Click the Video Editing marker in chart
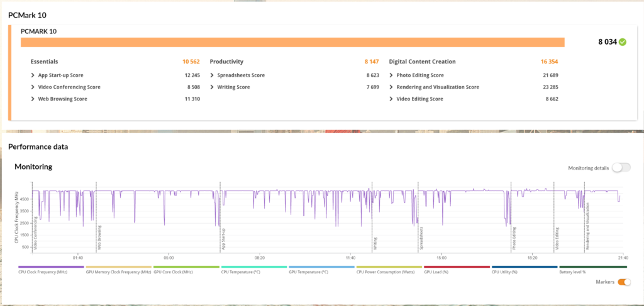 (554, 217)
